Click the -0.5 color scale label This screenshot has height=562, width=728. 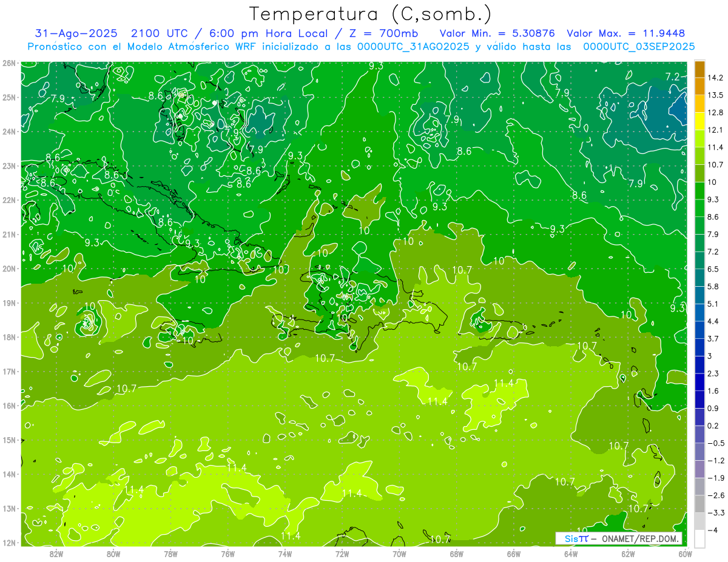[716, 443]
